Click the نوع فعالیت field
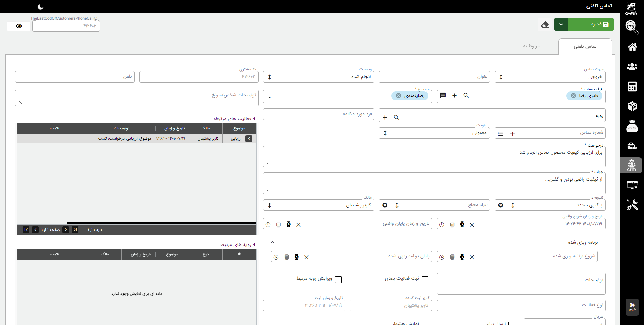 click(x=521, y=305)
